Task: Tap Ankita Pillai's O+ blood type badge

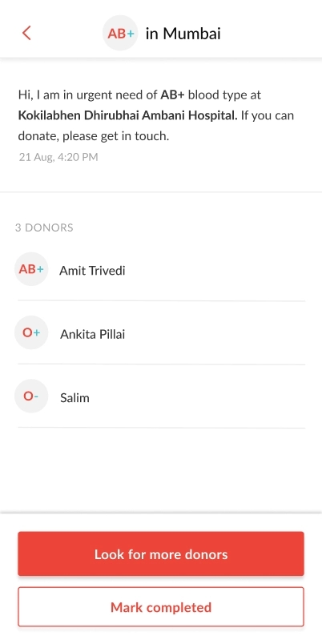Action: coord(31,332)
